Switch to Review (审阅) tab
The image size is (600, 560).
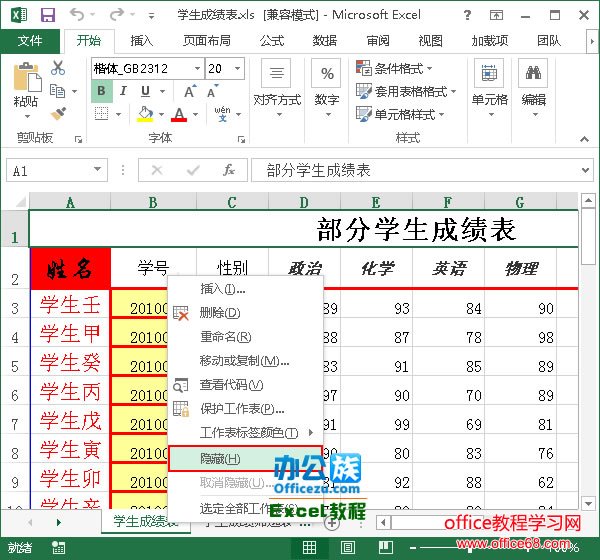(378, 41)
